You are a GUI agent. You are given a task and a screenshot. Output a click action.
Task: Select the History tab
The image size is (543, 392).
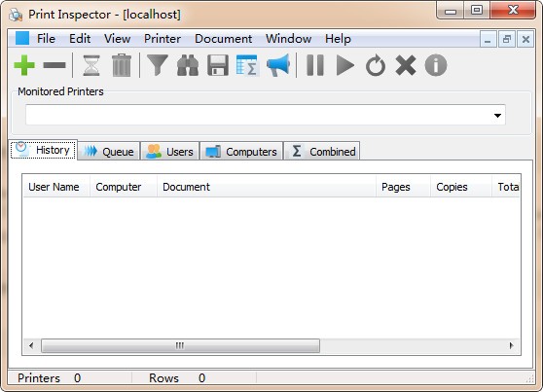[x=43, y=150]
